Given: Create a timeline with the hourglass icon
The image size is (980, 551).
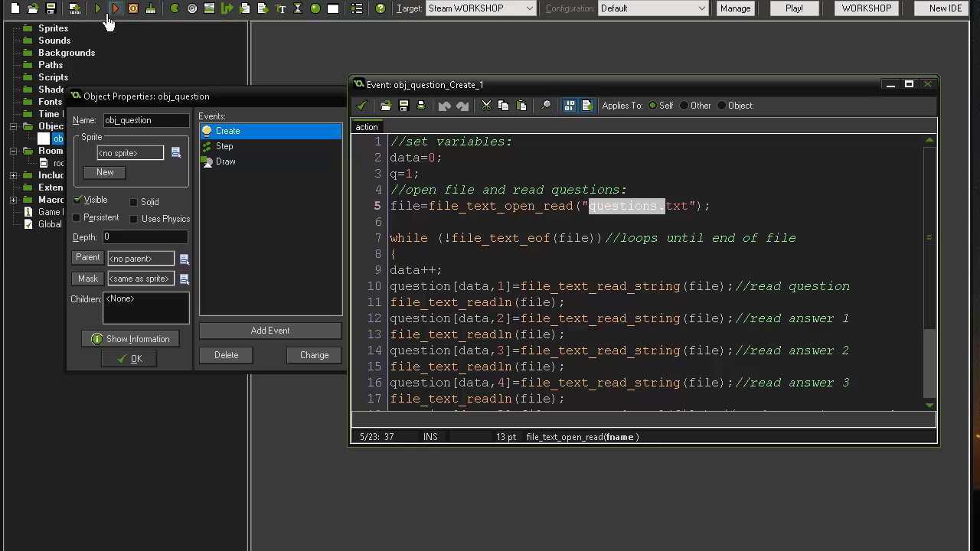Looking at the screenshot, I should coord(298,8).
